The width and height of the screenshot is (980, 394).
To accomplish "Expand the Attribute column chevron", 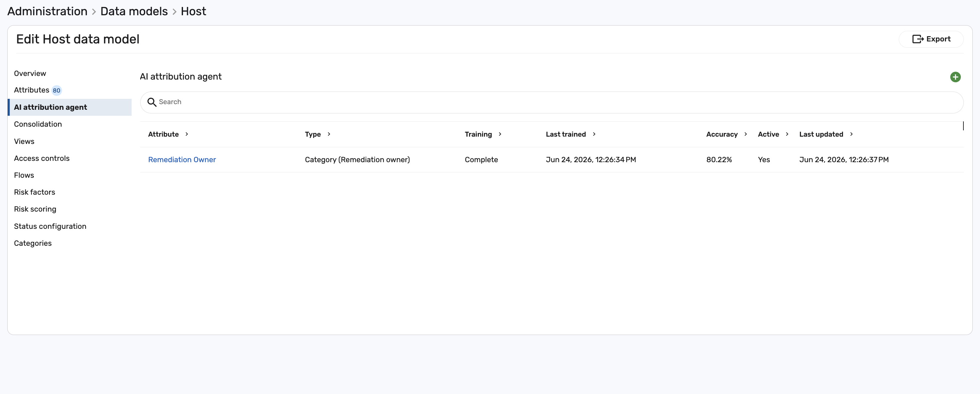I will pyautogui.click(x=187, y=134).
